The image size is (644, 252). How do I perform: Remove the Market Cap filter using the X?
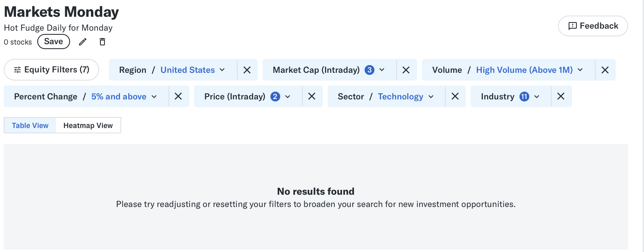[406, 70]
